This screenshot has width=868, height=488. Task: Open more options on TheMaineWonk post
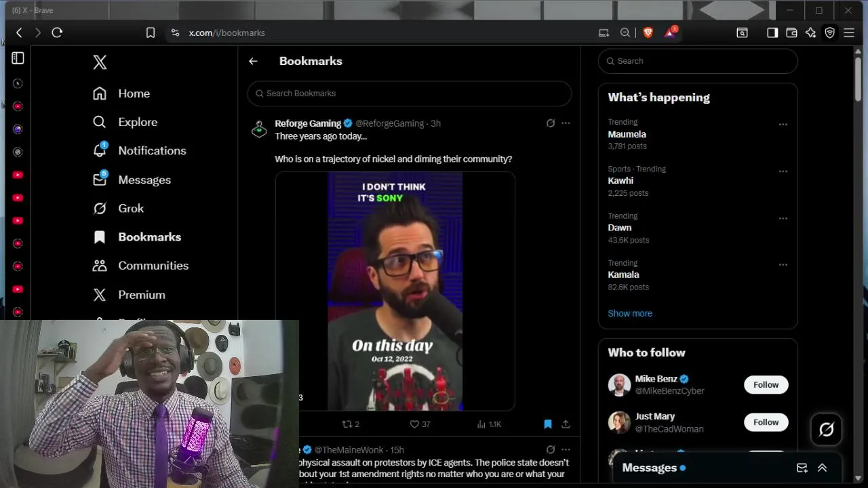click(x=566, y=449)
